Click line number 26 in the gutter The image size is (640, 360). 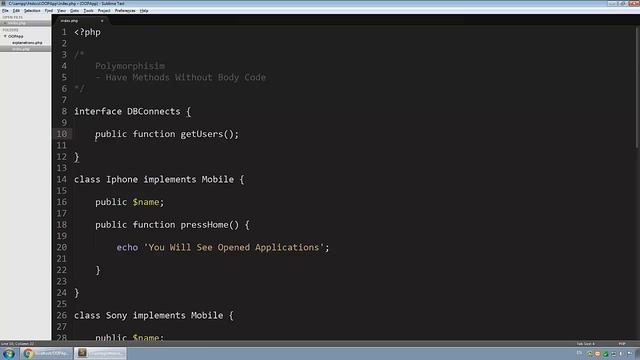(62, 316)
